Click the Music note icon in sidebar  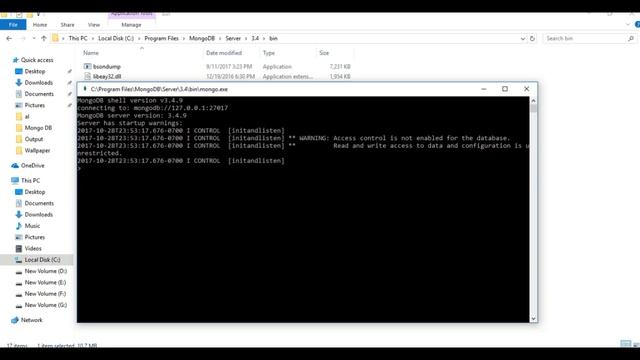[x=19, y=226]
